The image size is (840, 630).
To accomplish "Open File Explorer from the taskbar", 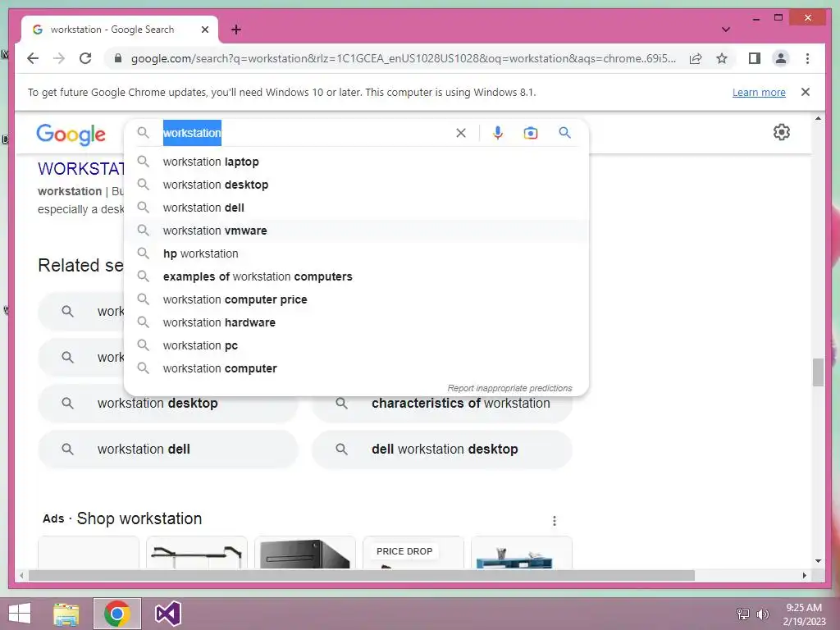I will (x=66, y=614).
